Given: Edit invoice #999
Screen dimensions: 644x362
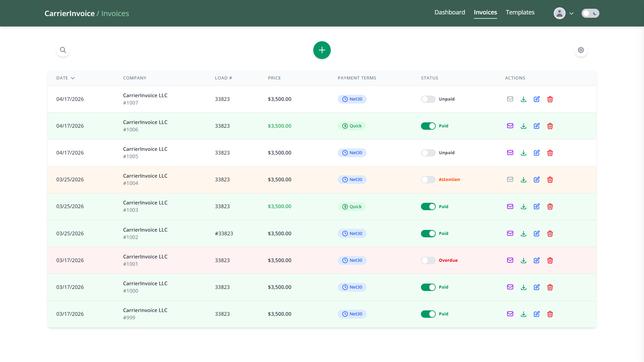Looking at the screenshot, I should tap(537, 314).
